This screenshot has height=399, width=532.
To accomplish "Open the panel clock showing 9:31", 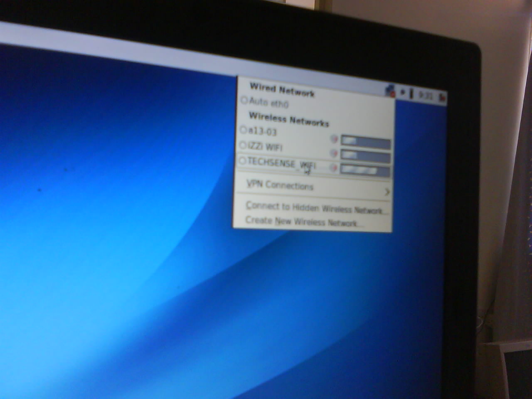I will (426, 96).
